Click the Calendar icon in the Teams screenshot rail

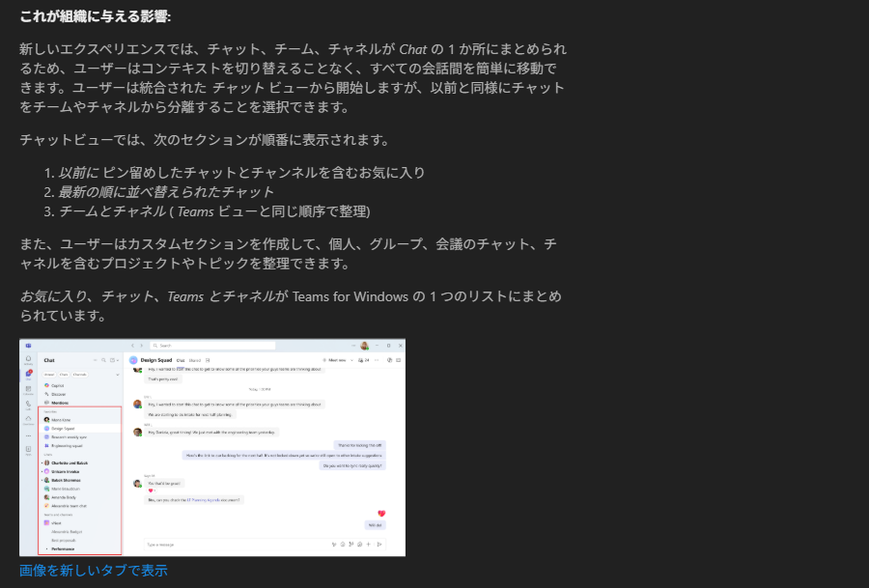click(28, 390)
